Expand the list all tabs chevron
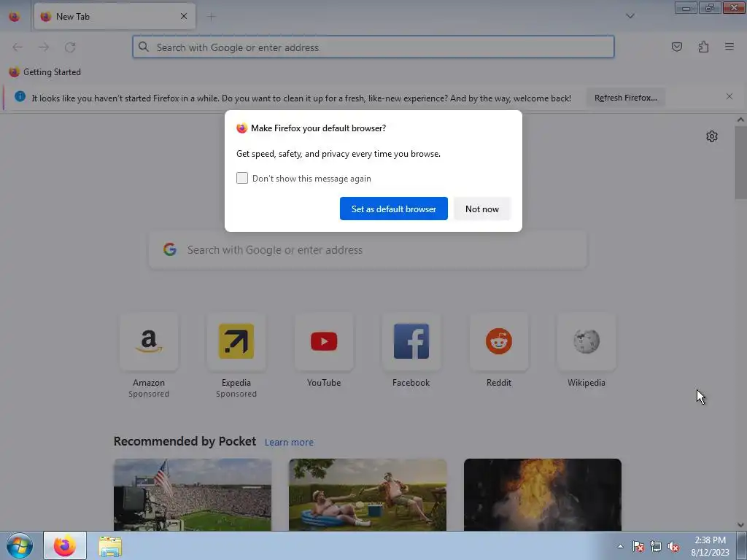Viewport: 747px width, 560px height. (x=630, y=16)
